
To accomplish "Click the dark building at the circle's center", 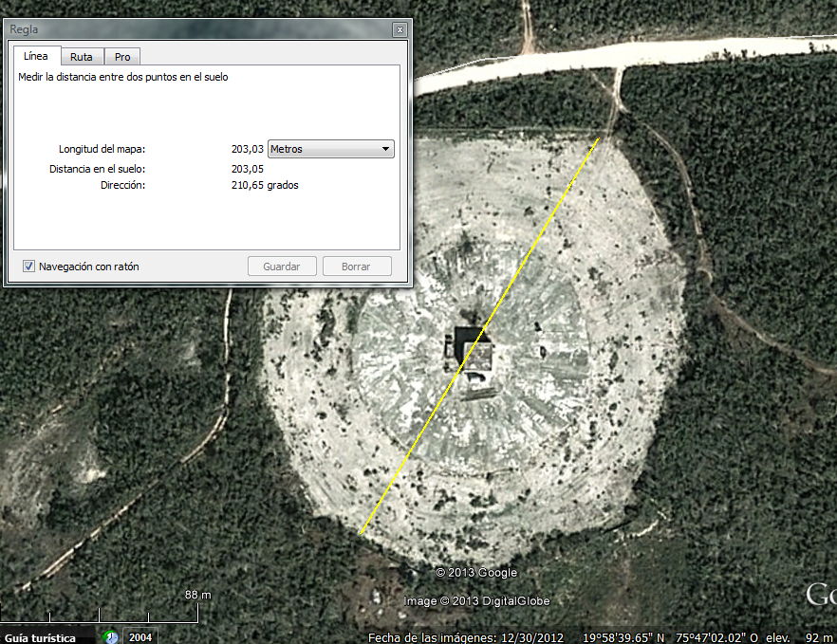I will point(472,349).
